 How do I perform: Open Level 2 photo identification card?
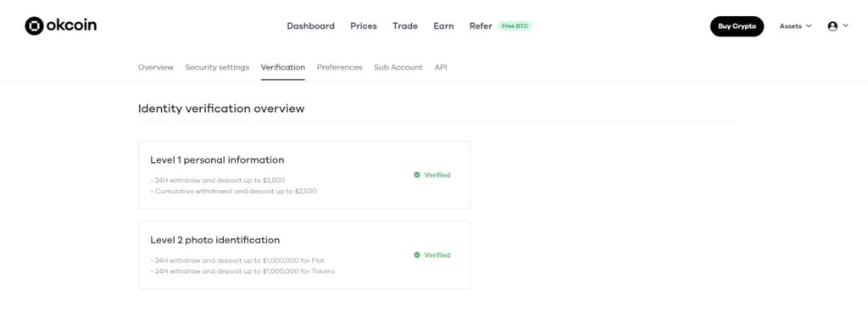pos(304,255)
